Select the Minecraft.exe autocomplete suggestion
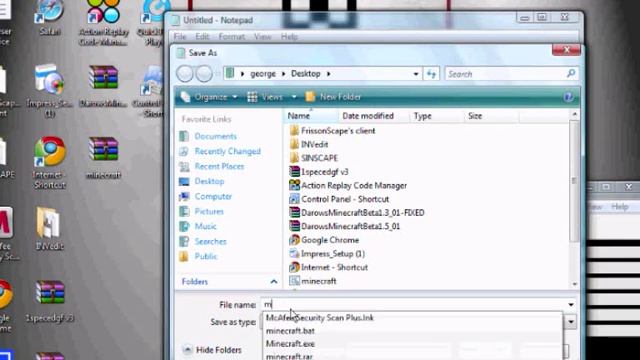The height and width of the screenshot is (360, 640). (x=290, y=344)
